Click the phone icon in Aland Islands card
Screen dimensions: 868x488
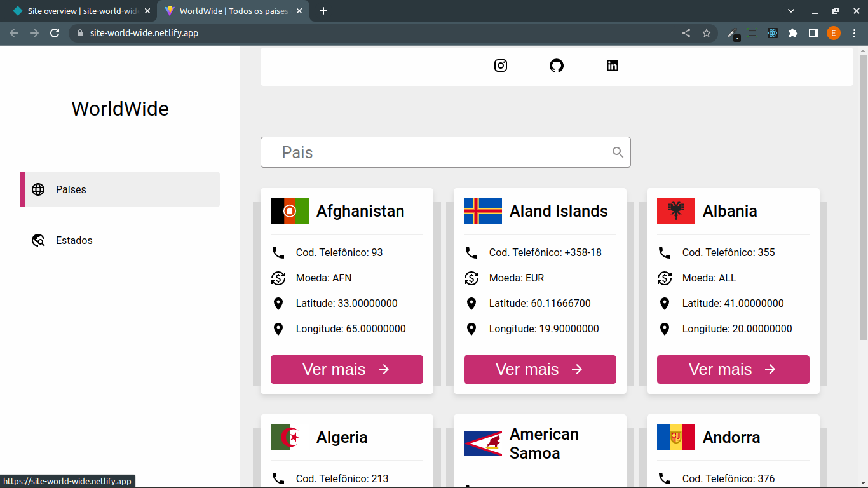[x=471, y=252]
